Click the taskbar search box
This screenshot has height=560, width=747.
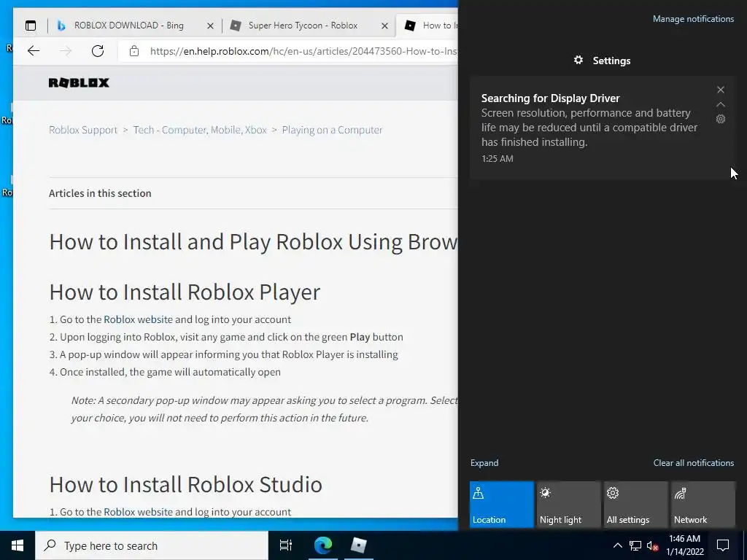pos(152,545)
